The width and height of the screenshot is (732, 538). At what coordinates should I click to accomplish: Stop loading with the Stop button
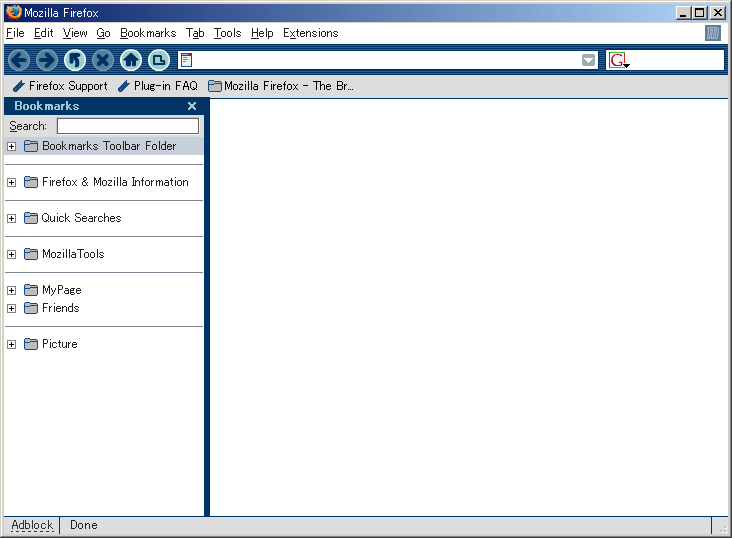pos(103,60)
